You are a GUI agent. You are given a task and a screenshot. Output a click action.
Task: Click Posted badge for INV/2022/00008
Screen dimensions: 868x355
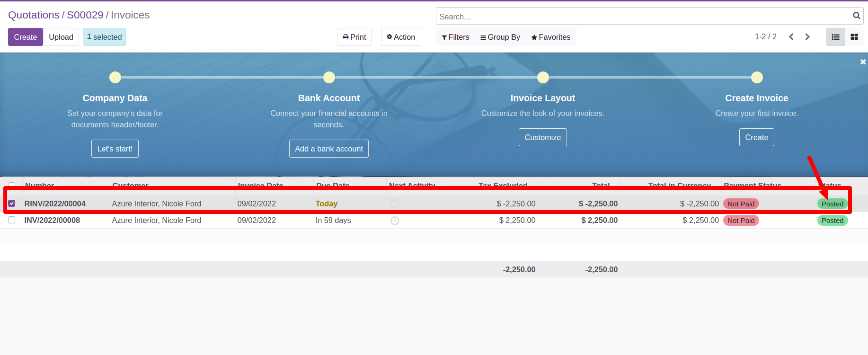pyautogui.click(x=833, y=220)
